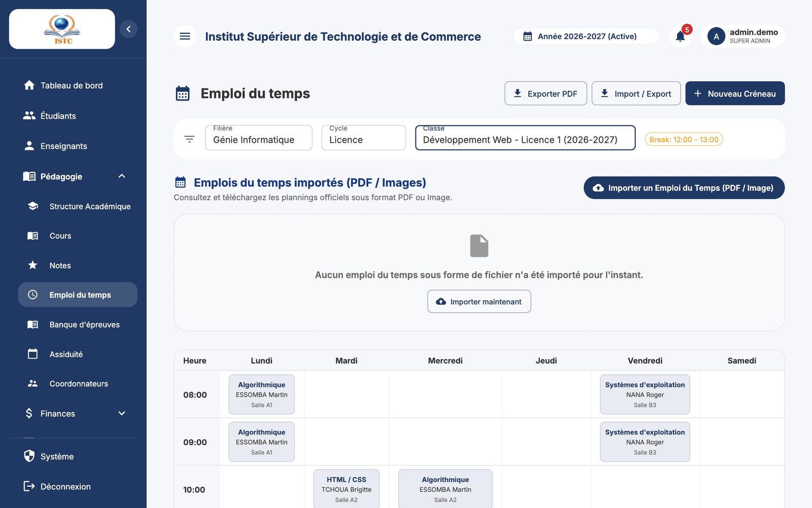
Task: Click the Import / Export button
Action: point(636,93)
